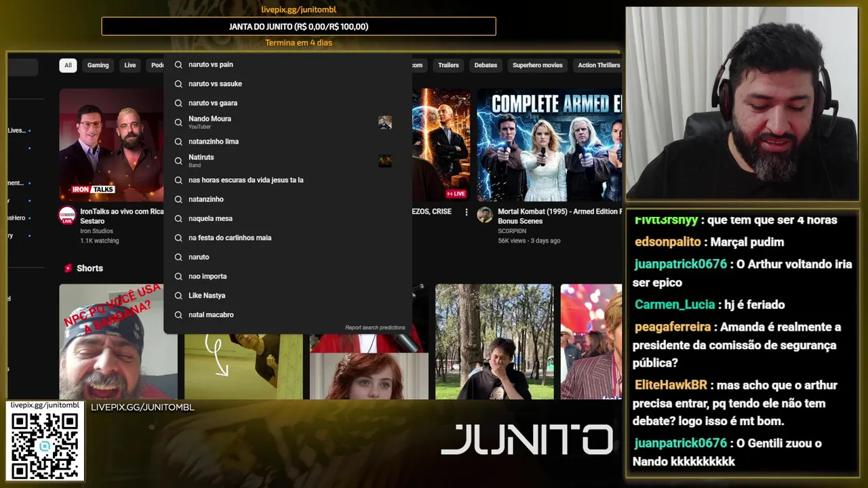
Task: Click the search icon beside 'Like Nastya'
Action: coord(178,296)
